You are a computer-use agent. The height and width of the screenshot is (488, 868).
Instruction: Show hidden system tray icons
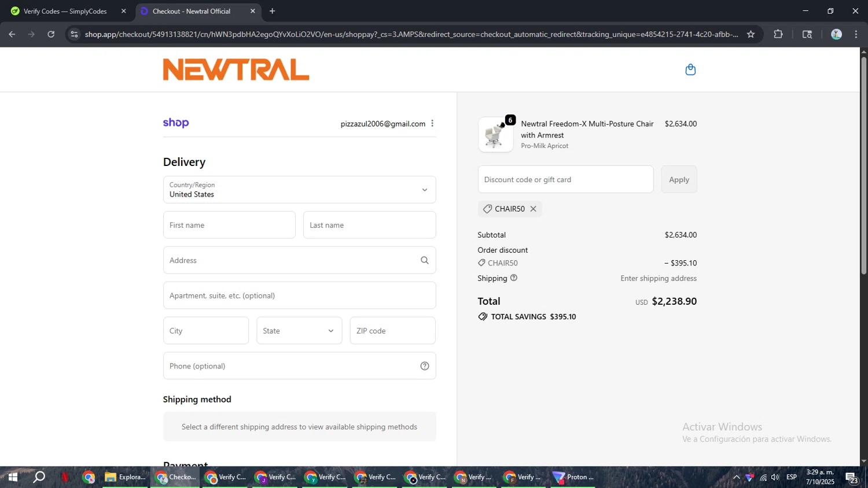736,477
